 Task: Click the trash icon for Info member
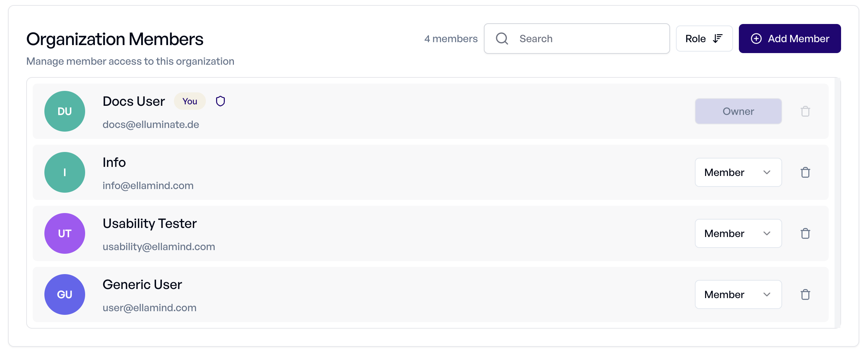[805, 172]
